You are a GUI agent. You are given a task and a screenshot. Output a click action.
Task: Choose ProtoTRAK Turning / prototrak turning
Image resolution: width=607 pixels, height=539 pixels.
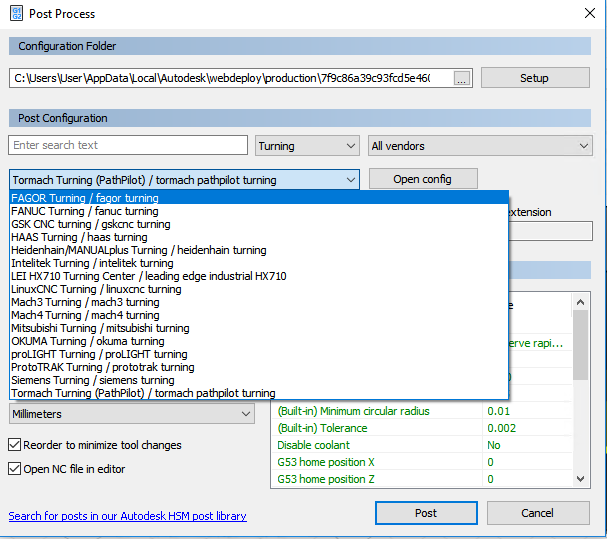(259, 367)
